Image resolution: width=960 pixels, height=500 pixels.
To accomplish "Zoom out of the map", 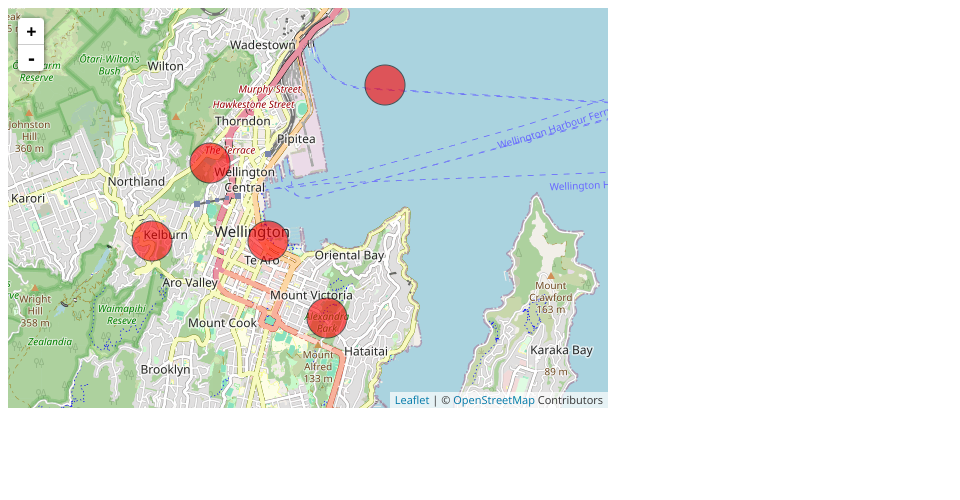I will coord(31,58).
